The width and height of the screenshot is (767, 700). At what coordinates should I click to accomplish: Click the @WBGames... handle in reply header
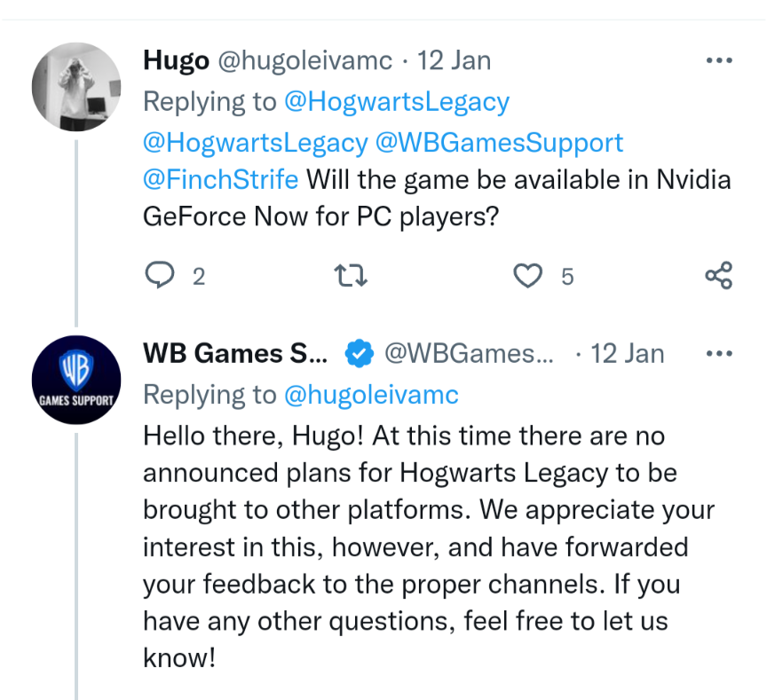click(x=469, y=353)
